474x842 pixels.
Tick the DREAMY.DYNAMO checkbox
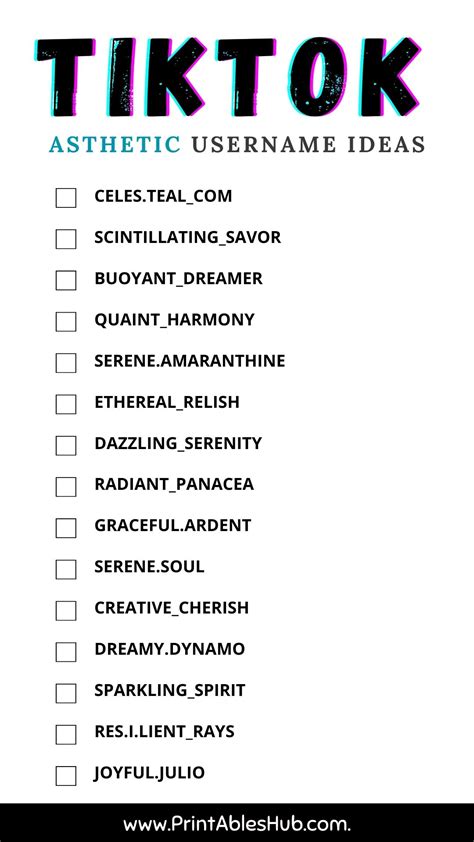66,652
